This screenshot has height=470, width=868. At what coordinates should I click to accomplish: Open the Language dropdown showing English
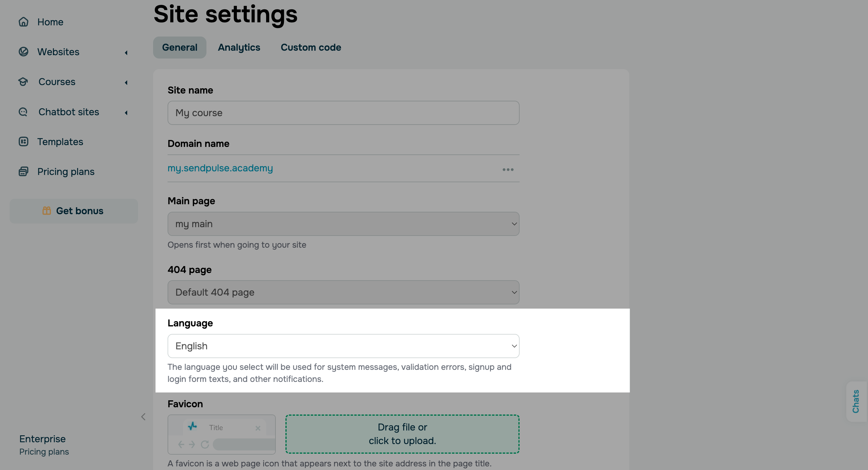343,346
